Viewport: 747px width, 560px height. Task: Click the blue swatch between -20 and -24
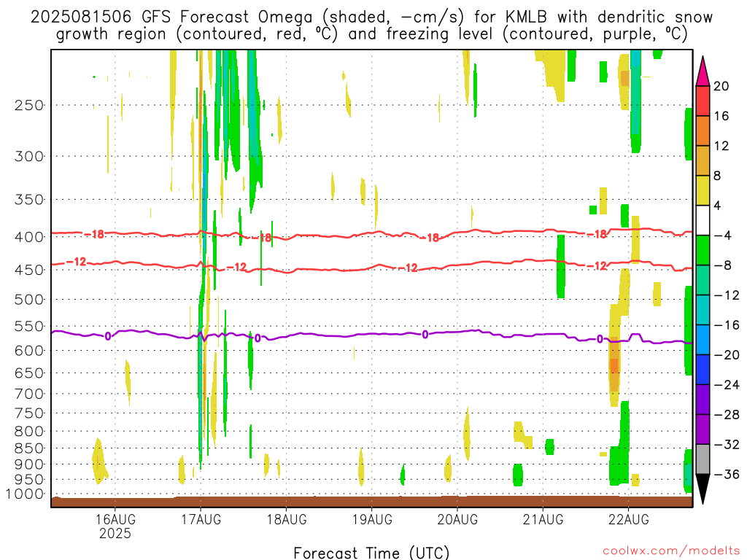703,370
